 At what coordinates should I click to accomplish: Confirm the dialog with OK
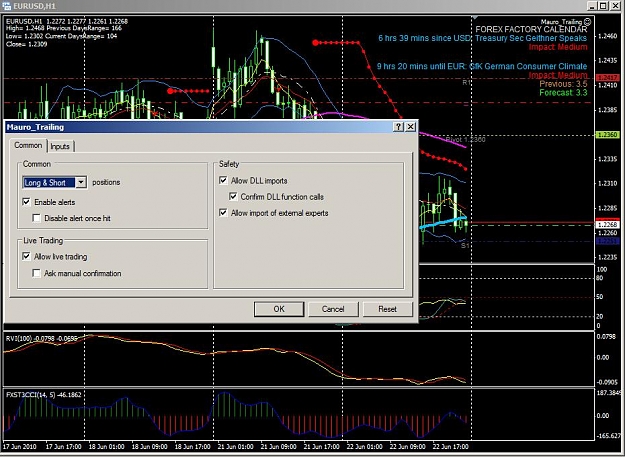point(279,309)
